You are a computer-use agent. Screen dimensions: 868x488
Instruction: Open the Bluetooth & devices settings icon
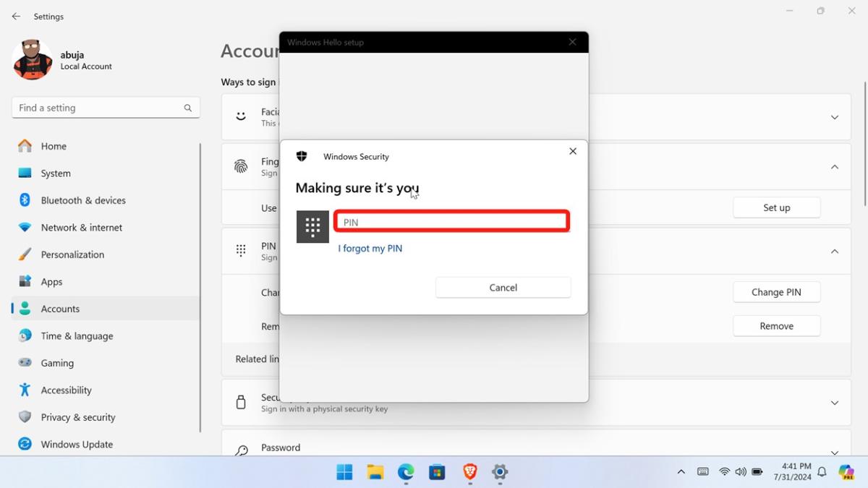point(23,200)
